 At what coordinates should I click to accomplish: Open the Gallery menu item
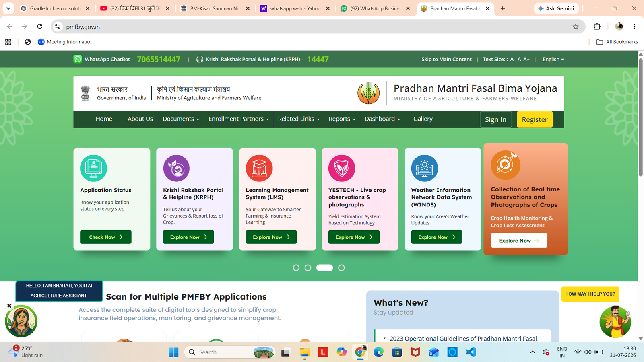point(423,119)
